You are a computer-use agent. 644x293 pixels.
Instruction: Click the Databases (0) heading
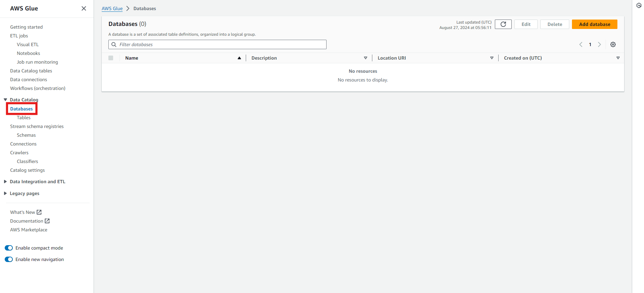point(127,24)
